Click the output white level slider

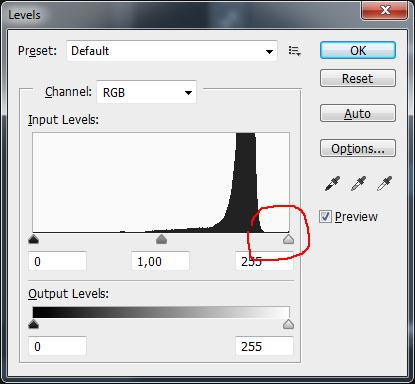pyautogui.click(x=288, y=324)
